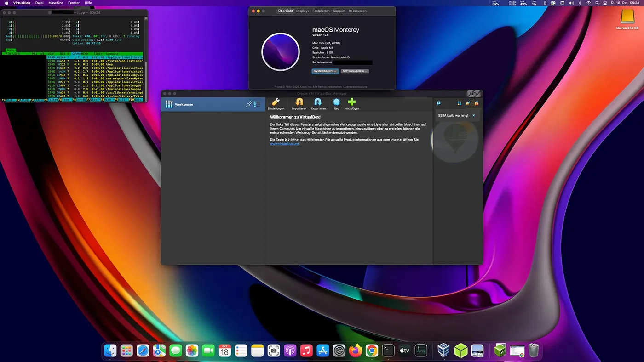Open the Maschine menu
This screenshot has width=644, height=362.
(x=56, y=2)
